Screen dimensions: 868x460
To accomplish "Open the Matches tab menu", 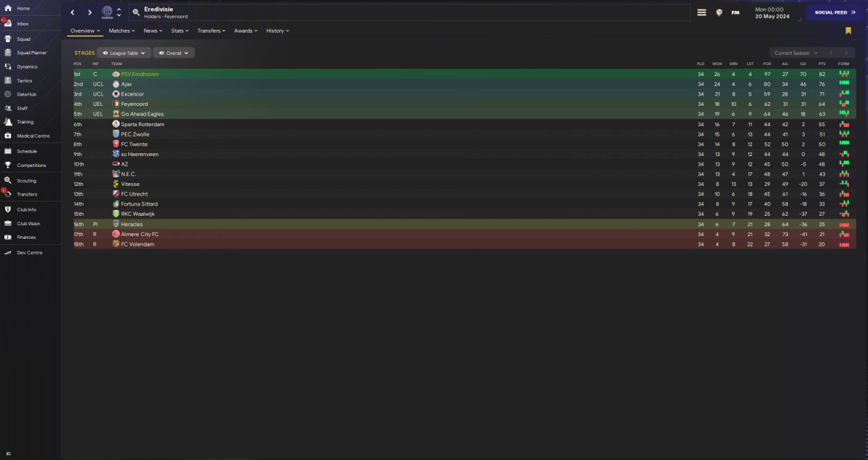I will [121, 31].
